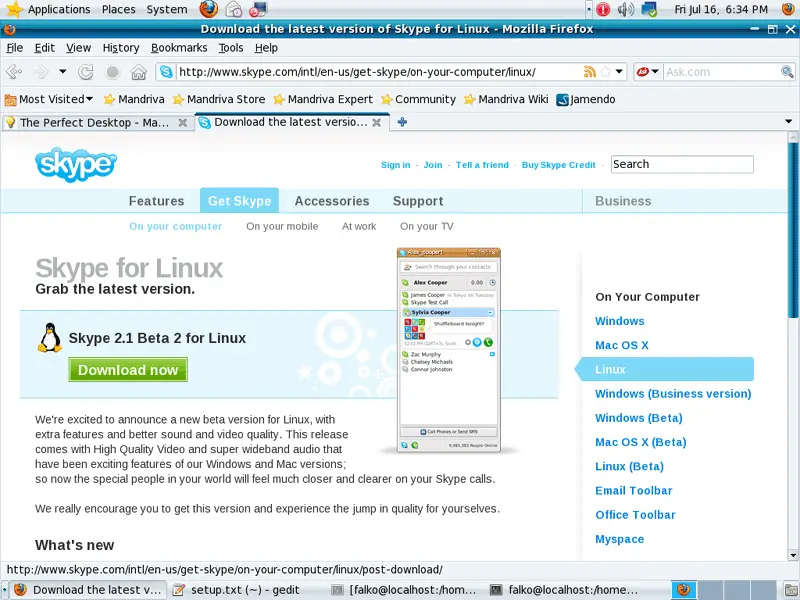
Task: Open a new tab with plus icon
Action: tap(402, 122)
